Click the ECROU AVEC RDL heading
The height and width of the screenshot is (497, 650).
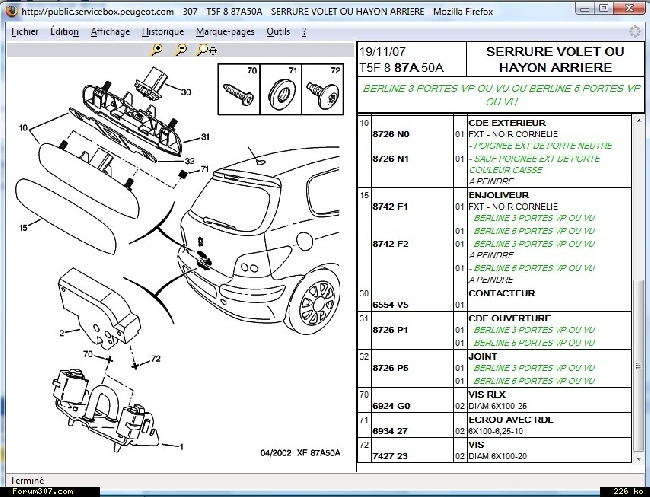coord(511,419)
